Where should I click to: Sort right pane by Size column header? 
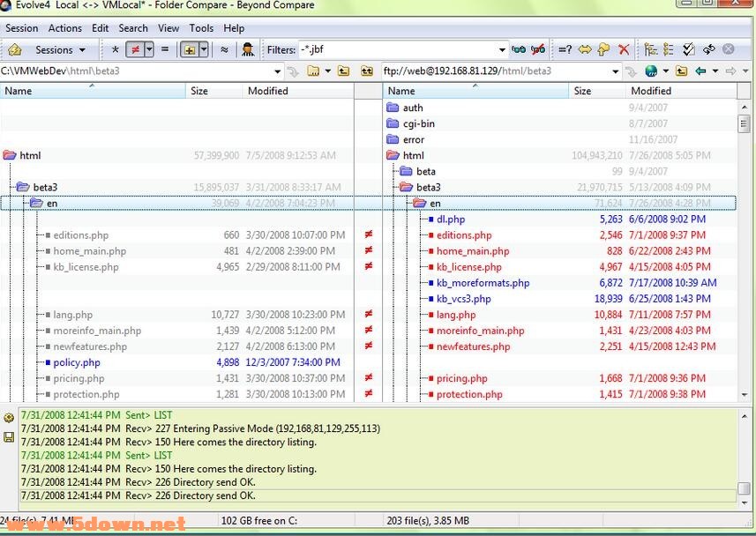[x=597, y=91]
